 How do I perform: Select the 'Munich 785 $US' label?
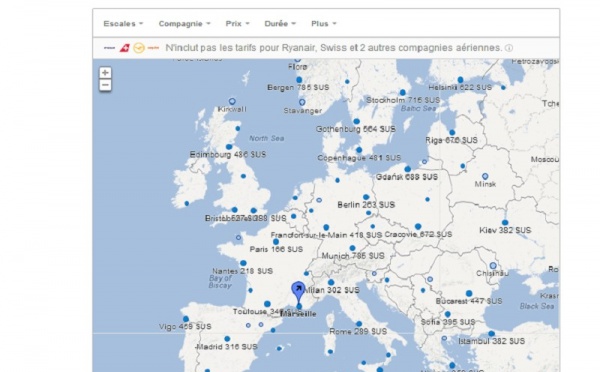[353, 256]
